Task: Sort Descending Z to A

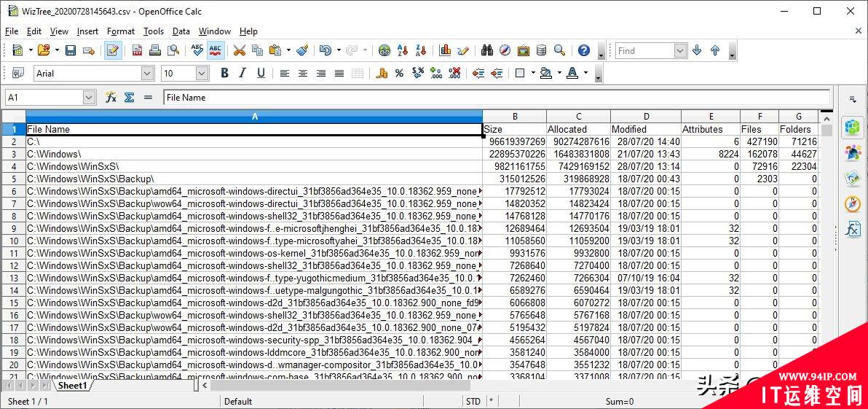Action: pyautogui.click(x=421, y=50)
